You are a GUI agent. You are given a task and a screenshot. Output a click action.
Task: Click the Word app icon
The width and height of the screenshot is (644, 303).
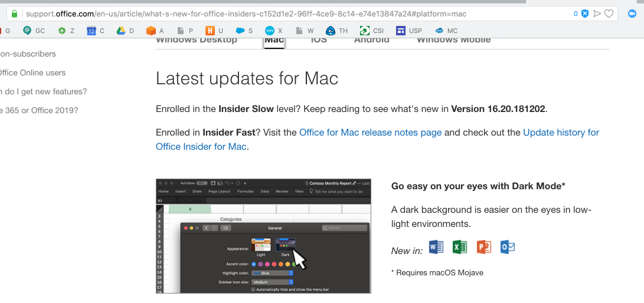pos(436,247)
